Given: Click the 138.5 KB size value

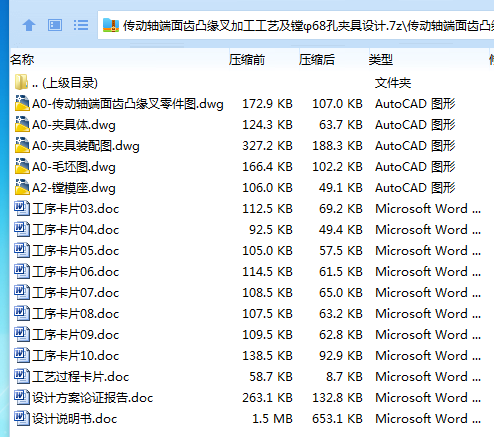Looking at the screenshot, I should (267, 356).
